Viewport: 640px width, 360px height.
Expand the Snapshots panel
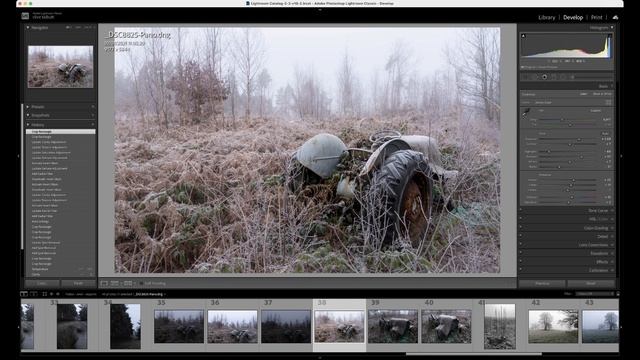click(x=28, y=116)
